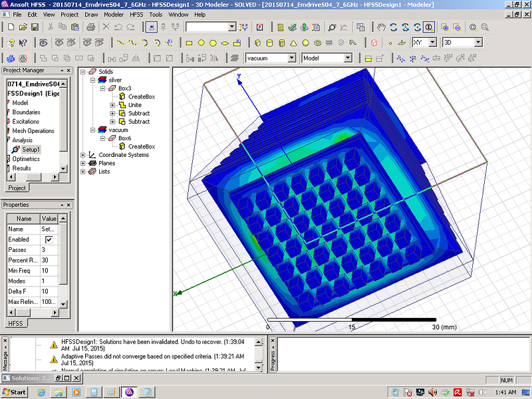Select Setup1 in Project Manager
Viewport: 532px width, 399px height.
coord(31,150)
